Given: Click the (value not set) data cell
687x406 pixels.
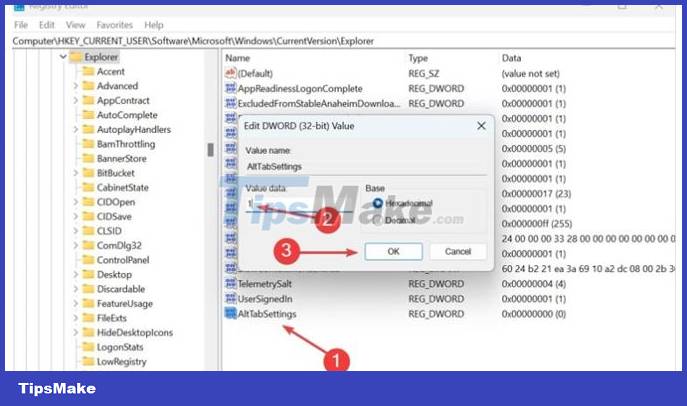Looking at the screenshot, I should 531,74.
